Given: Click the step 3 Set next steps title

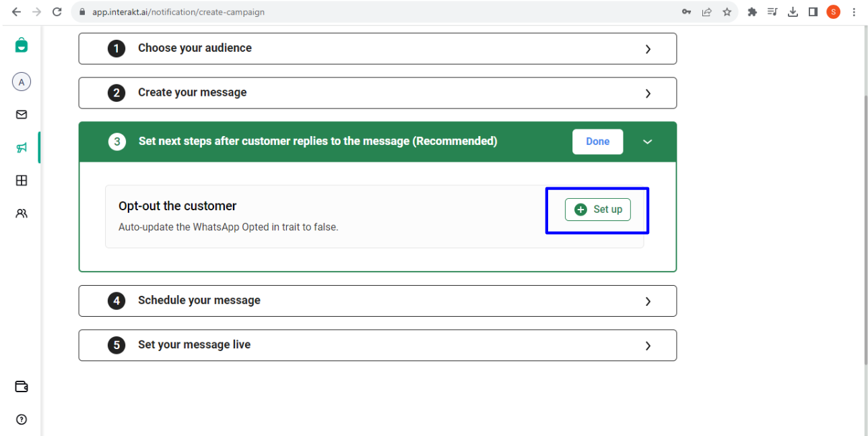Looking at the screenshot, I should pos(318,142).
